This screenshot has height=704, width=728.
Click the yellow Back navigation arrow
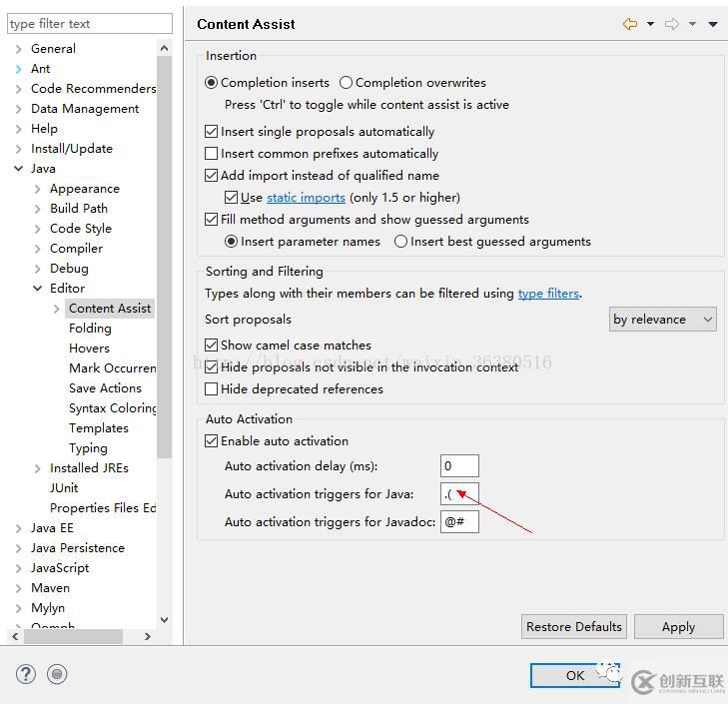tap(630, 24)
